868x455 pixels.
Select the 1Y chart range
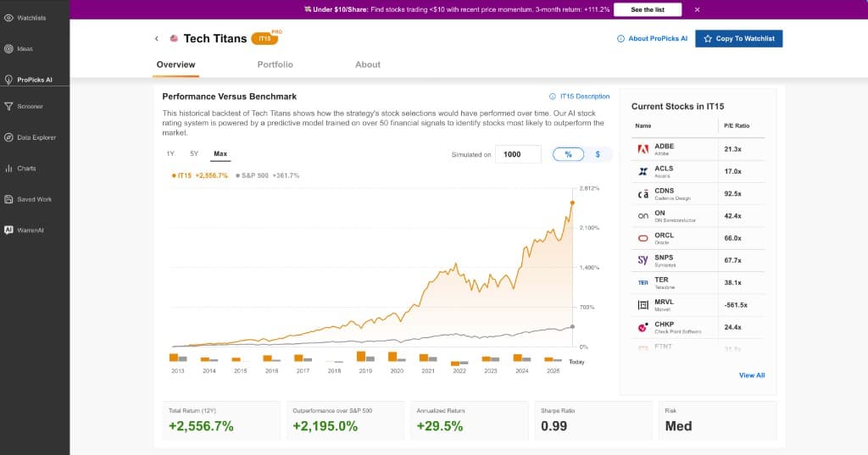(170, 154)
